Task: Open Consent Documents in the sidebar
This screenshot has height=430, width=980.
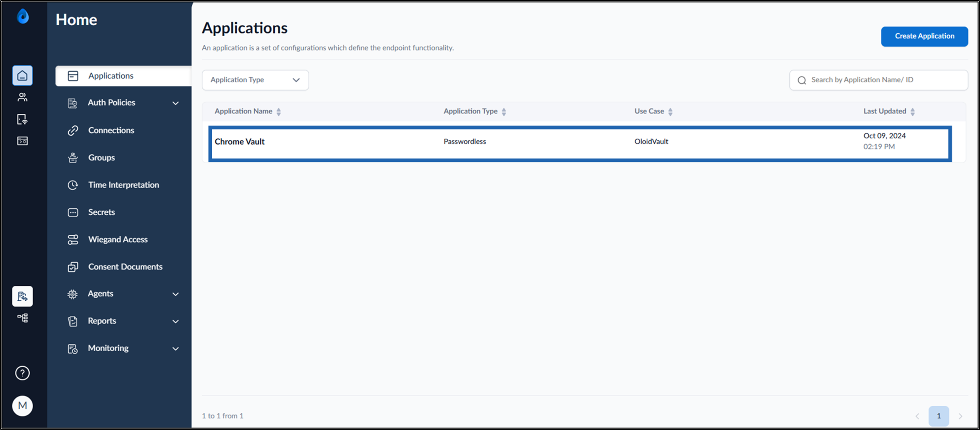Action: [125, 267]
